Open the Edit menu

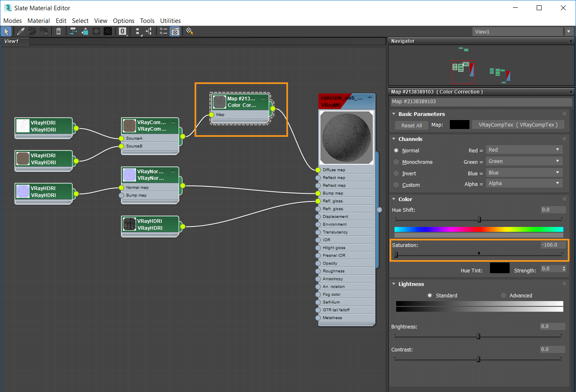pos(61,21)
